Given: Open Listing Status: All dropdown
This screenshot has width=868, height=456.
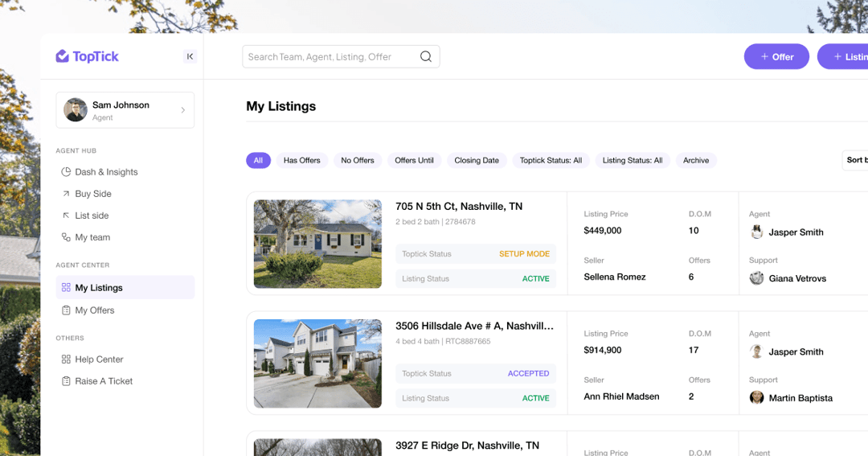Looking at the screenshot, I should coord(633,160).
